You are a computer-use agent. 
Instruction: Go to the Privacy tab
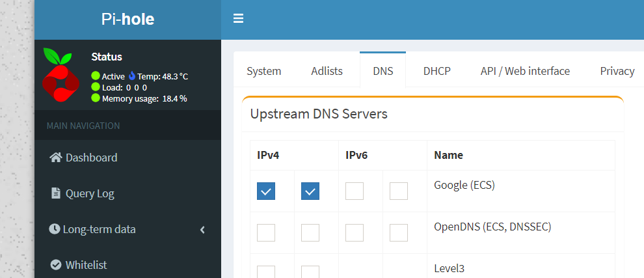pos(617,71)
